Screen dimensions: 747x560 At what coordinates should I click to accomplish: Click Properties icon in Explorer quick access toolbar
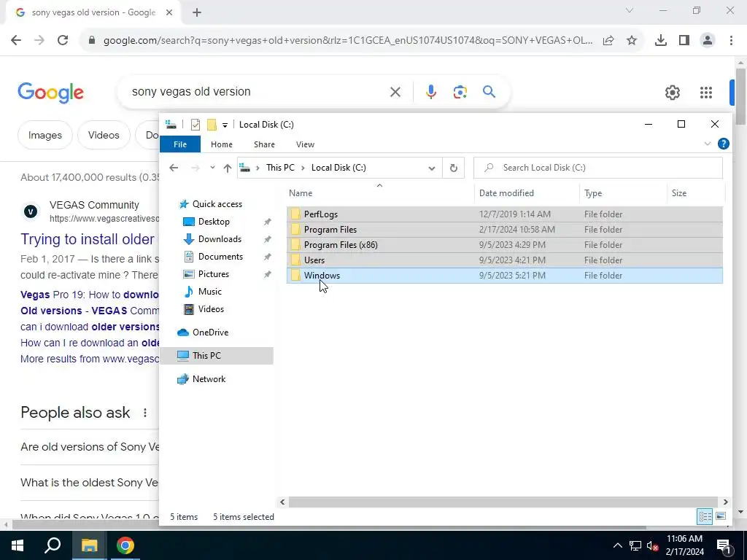[x=196, y=125]
